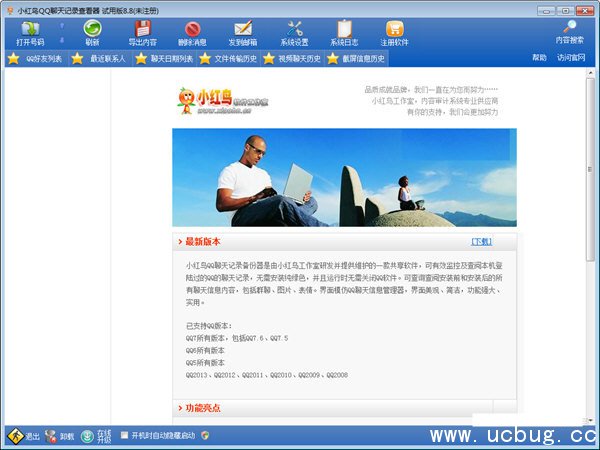Click the 刷新 refresh icon
This screenshot has height=450, width=600.
92,29
